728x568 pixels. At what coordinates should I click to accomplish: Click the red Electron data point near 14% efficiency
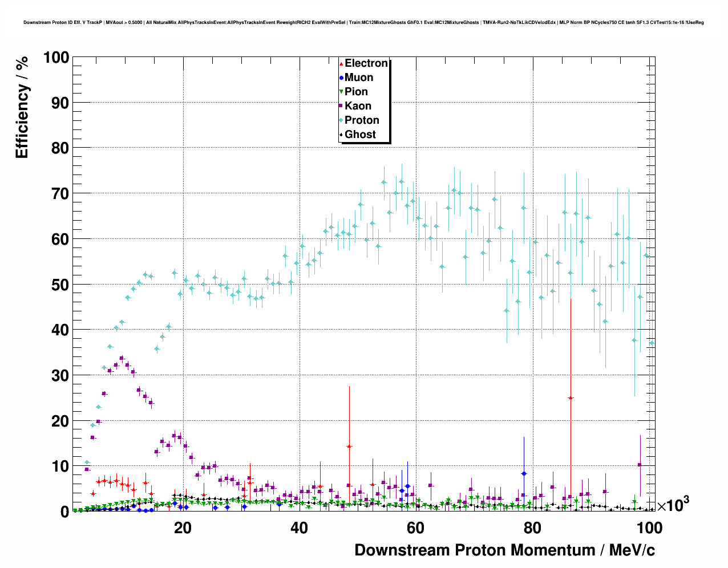pos(349,446)
